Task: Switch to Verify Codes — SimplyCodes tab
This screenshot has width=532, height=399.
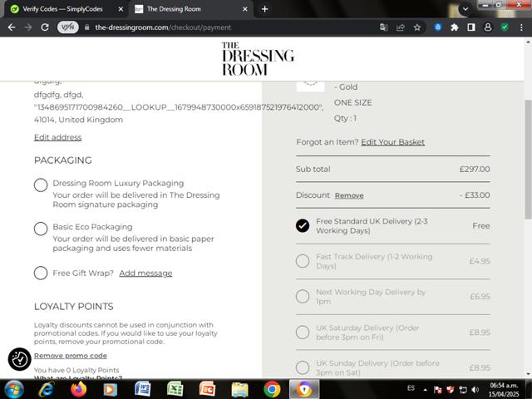Action: click(65, 9)
